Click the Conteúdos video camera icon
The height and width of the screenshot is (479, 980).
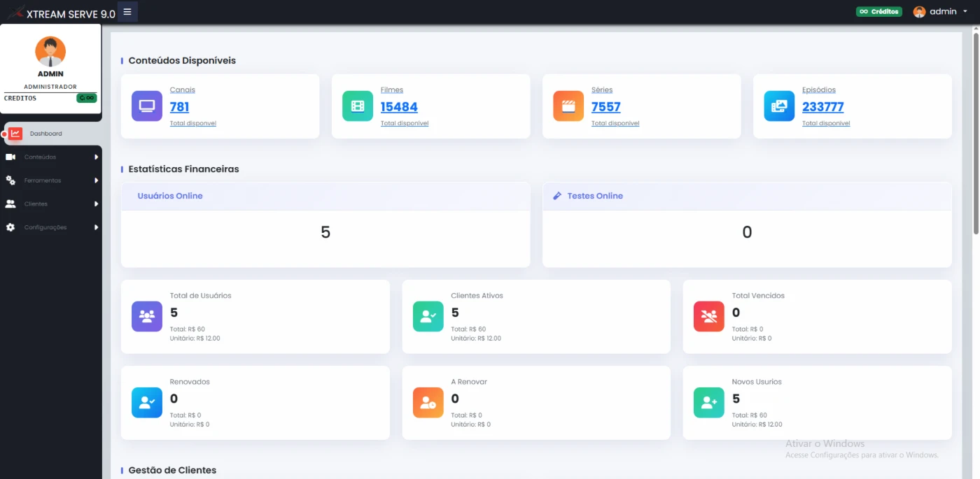[x=10, y=157]
